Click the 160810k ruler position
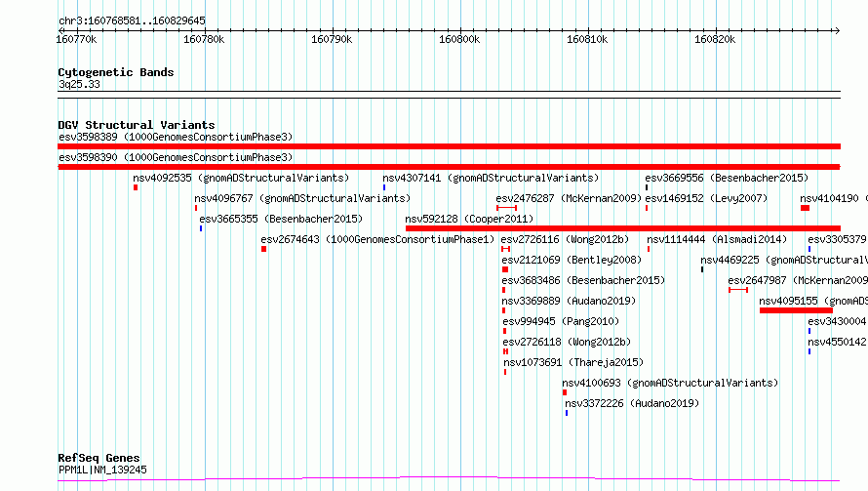The image size is (868, 491). point(587,39)
